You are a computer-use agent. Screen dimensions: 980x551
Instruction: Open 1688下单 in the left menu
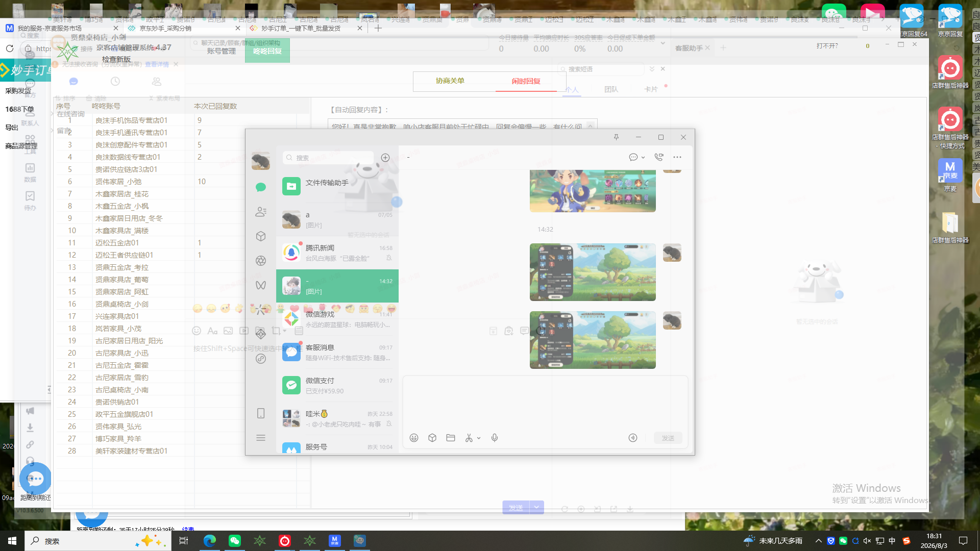pyautogui.click(x=19, y=109)
